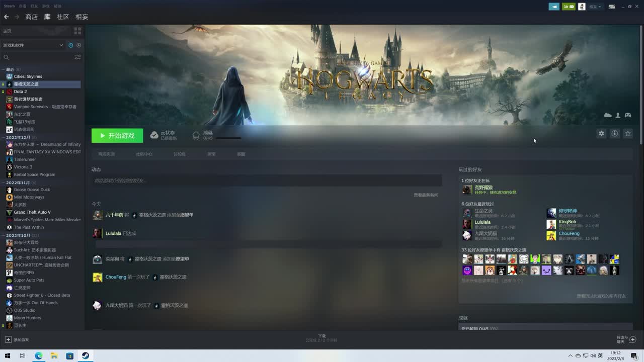The image size is (644, 362).
Task: Click the green 开始游戏 play button
Action: point(117,135)
